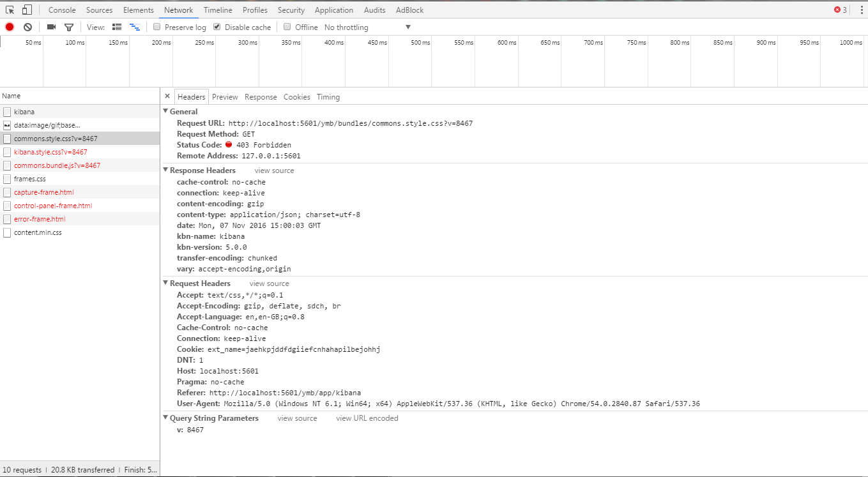Select the kibana request row
868x477 pixels.
tap(80, 112)
